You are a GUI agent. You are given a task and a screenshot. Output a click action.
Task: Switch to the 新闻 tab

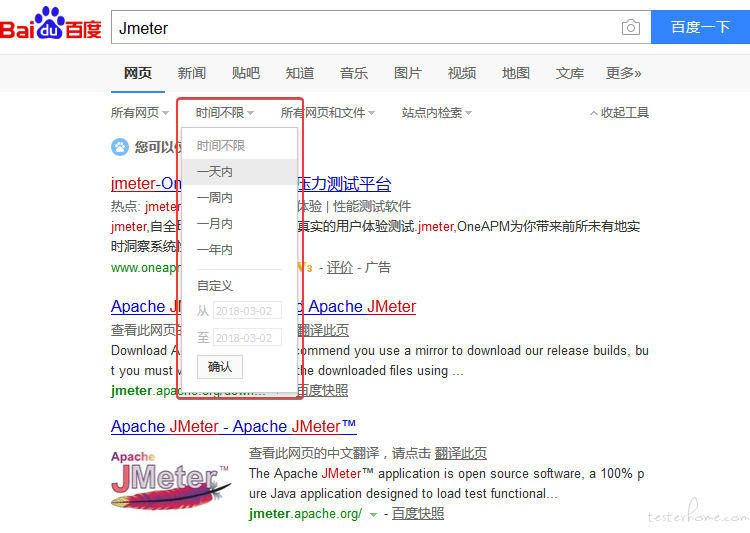point(192,73)
